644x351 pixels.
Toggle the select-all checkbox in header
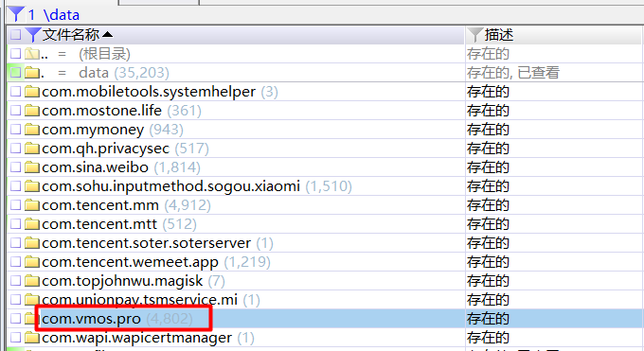pos(15,35)
